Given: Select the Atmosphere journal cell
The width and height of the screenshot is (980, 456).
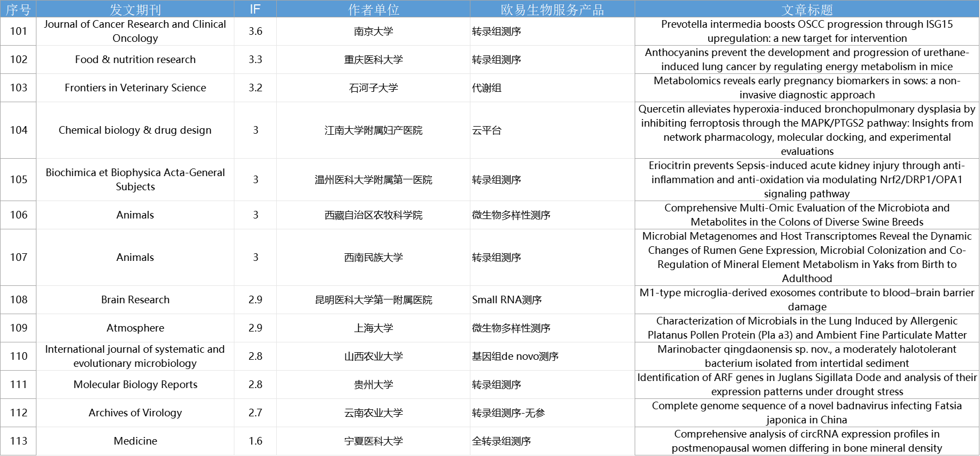Looking at the screenshot, I should pos(135,328).
